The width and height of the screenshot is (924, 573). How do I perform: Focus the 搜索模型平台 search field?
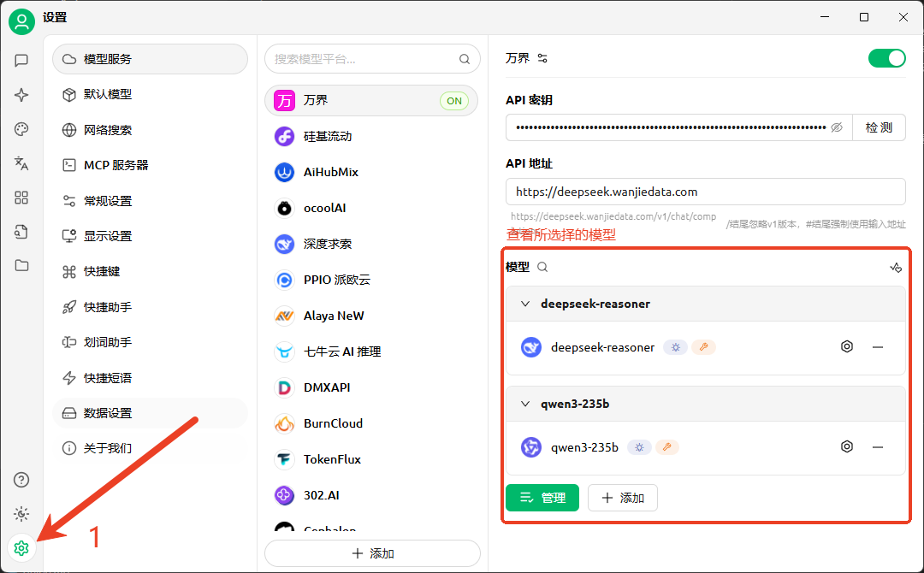coord(372,59)
